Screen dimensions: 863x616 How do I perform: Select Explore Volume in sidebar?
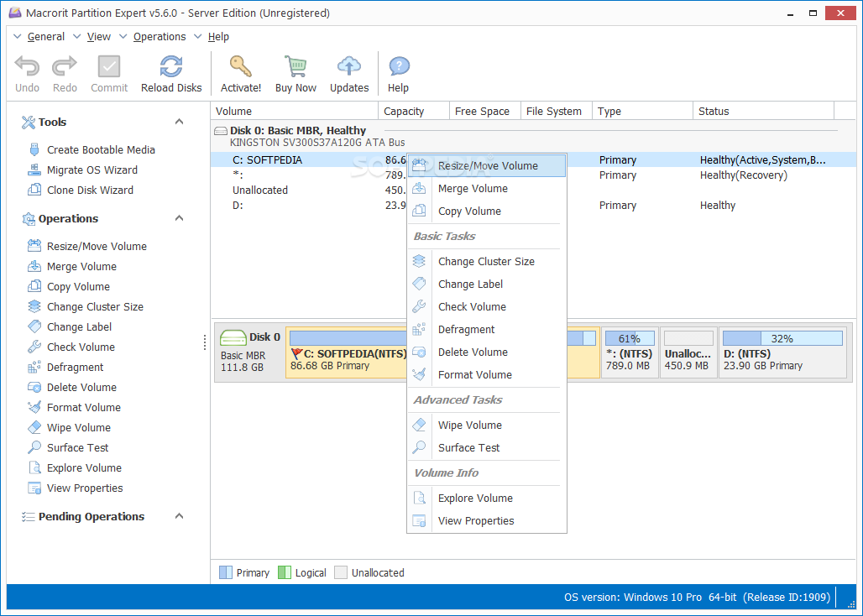(x=75, y=468)
